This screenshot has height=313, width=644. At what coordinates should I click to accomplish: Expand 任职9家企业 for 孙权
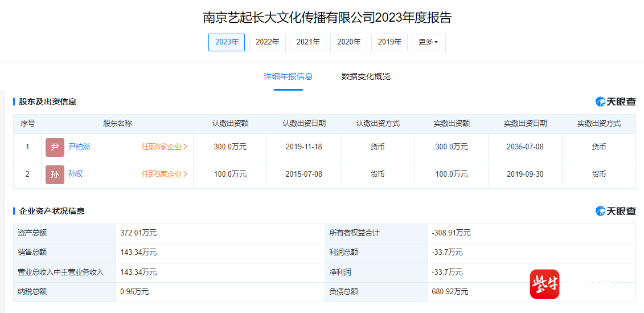(165, 174)
